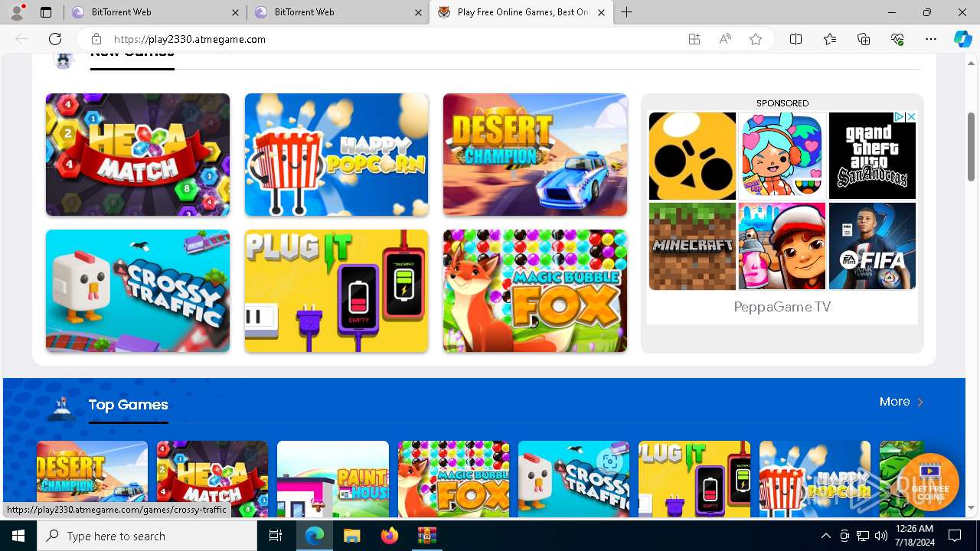Switch to the second BitTorrent Web tab
This screenshot has height=551, width=980.
click(x=338, y=12)
